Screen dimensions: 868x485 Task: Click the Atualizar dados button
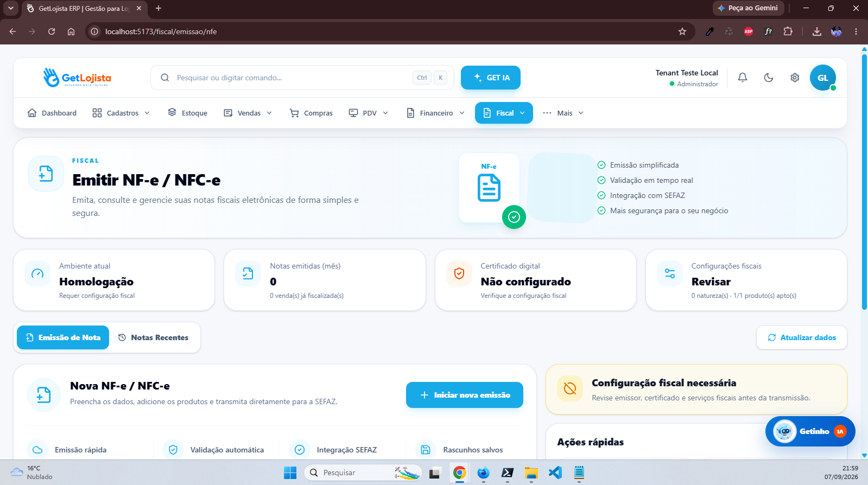pyautogui.click(x=802, y=337)
